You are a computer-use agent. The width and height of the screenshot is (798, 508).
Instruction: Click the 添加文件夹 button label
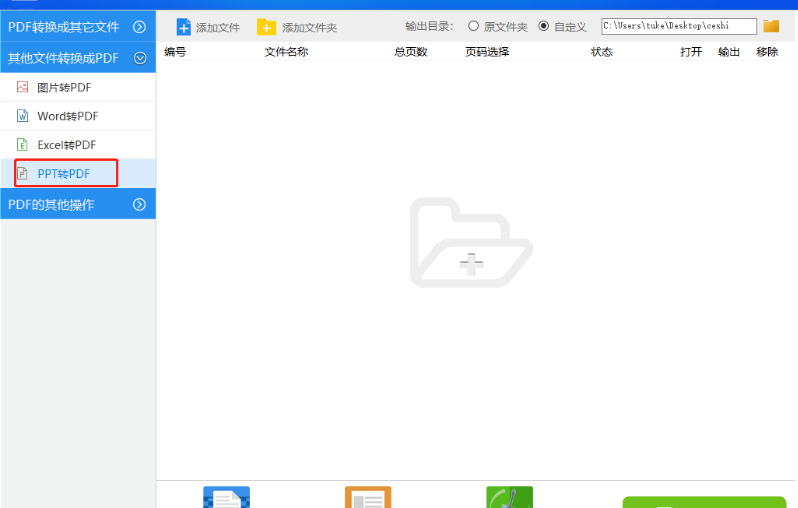[x=309, y=27]
